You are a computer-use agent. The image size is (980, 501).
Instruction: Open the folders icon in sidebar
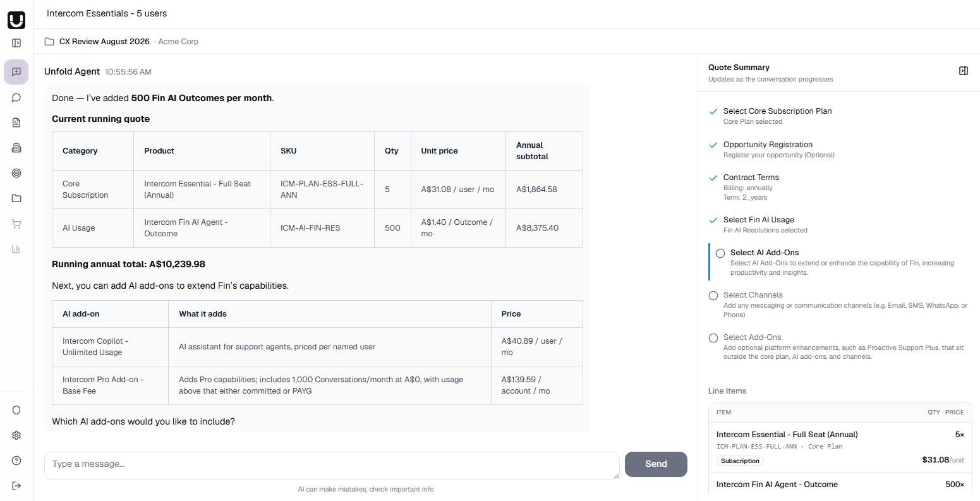tap(16, 198)
